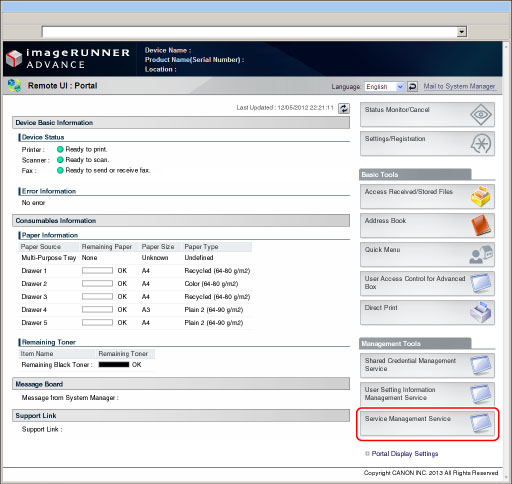
Task: Click inside the browser address field
Action: (x=249, y=32)
